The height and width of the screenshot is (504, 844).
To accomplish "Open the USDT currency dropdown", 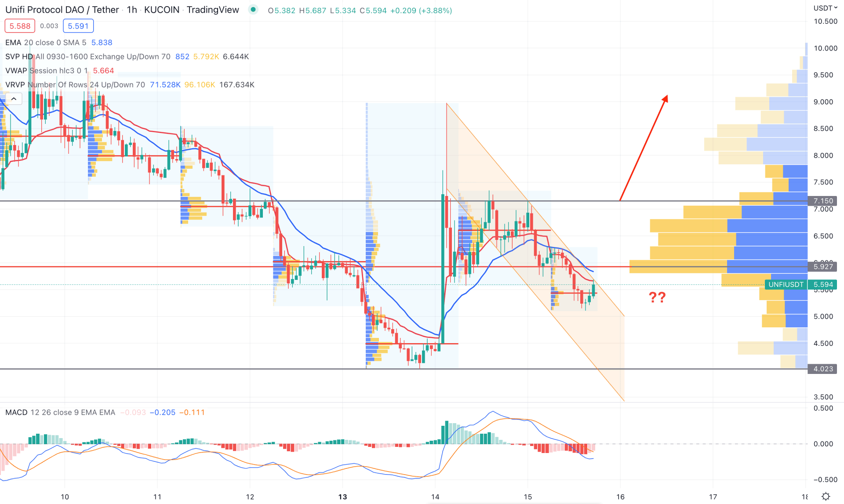I will (825, 8).
